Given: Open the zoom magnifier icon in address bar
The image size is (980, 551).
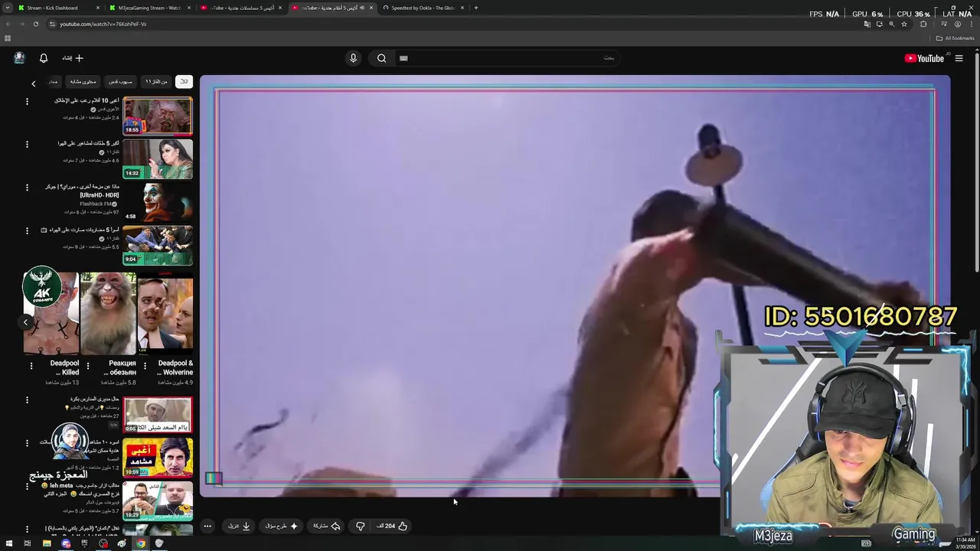Looking at the screenshot, I should (x=891, y=24).
